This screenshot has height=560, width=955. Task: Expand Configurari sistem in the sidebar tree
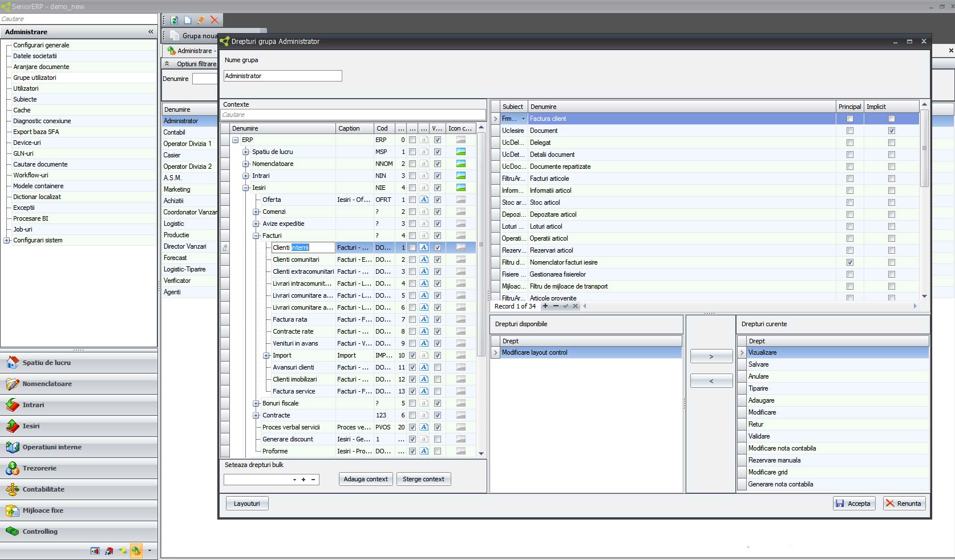[x=7, y=240]
